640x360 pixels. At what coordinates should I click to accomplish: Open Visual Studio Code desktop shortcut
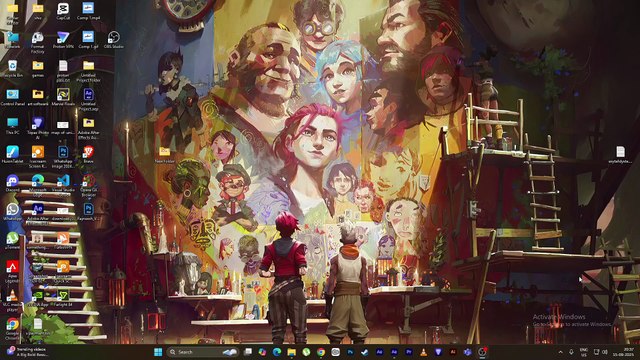[x=63, y=185]
